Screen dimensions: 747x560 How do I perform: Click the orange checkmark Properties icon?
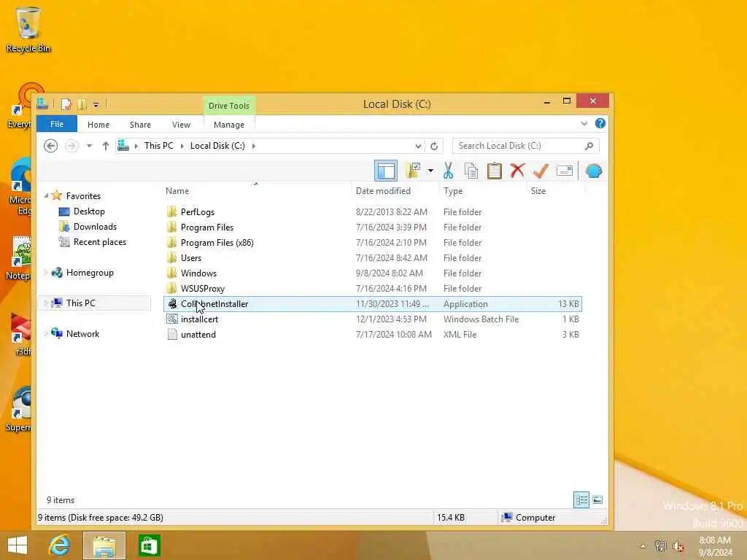[541, 171]
